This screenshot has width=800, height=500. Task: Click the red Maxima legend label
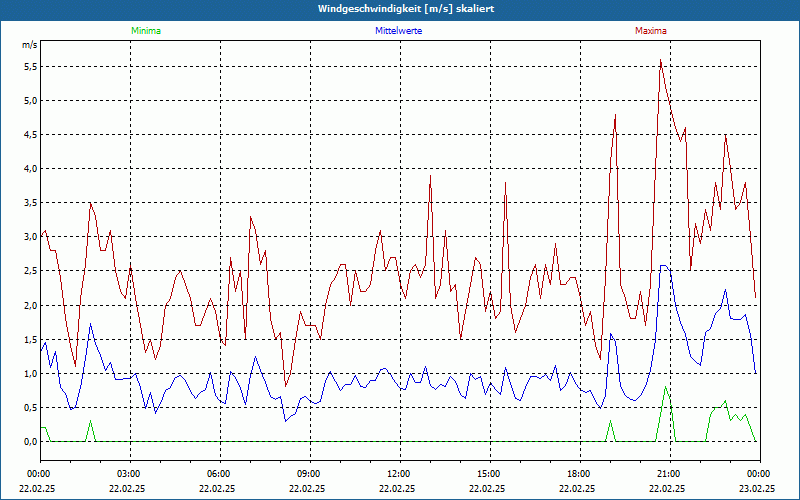point(651,31)
